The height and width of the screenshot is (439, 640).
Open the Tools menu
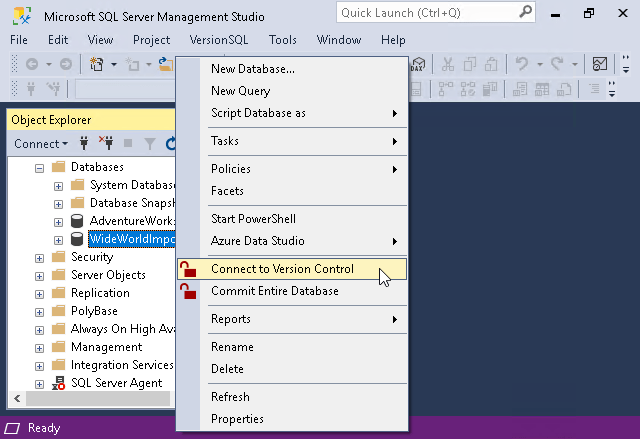tap(282, 40)
